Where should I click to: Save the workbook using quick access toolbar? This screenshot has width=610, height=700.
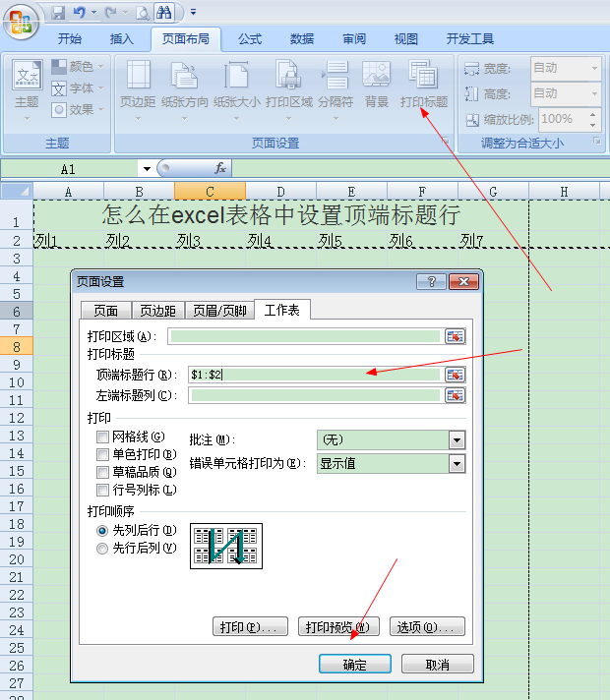pyautogui.click(x=58, y=13)
